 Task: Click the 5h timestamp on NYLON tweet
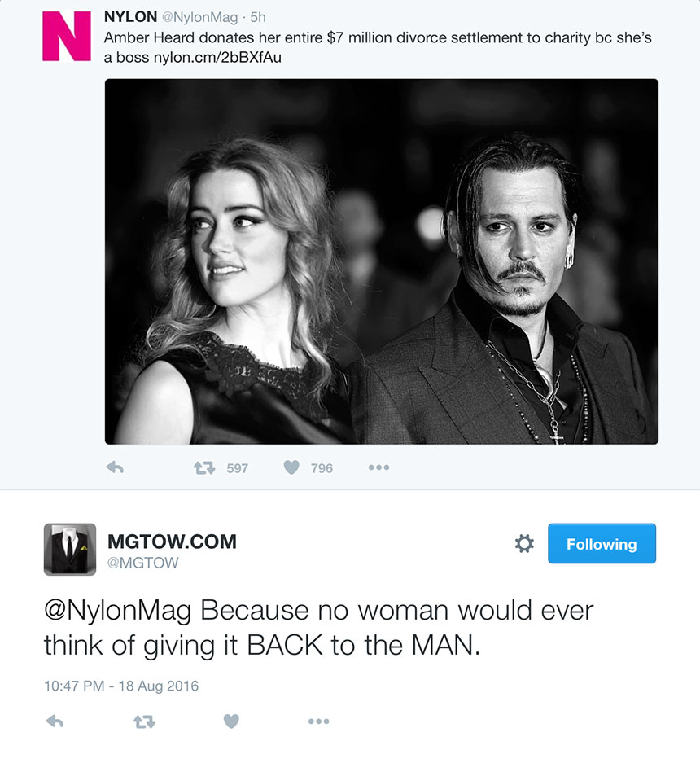point(257,17)
